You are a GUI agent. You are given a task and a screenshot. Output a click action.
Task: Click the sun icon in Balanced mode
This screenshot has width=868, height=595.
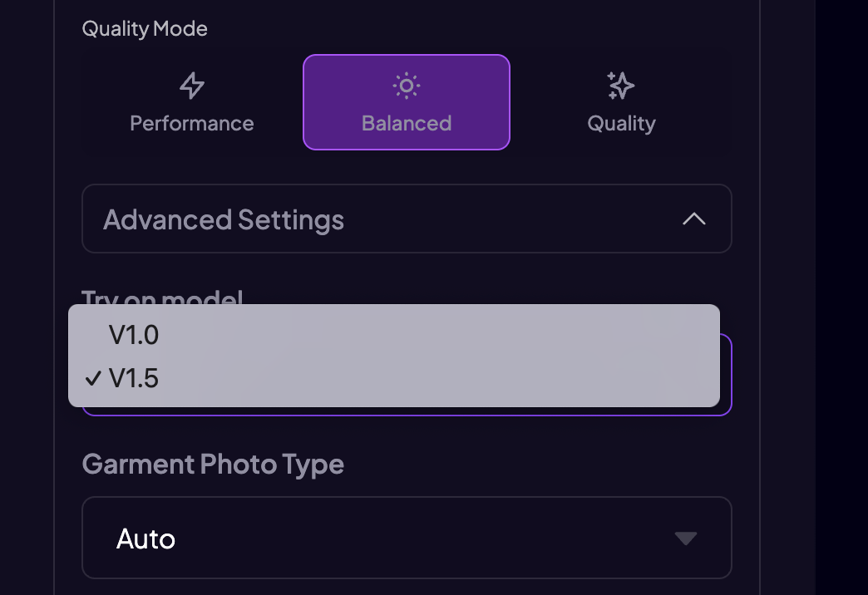pyautogui.click(x=406, y=86)
